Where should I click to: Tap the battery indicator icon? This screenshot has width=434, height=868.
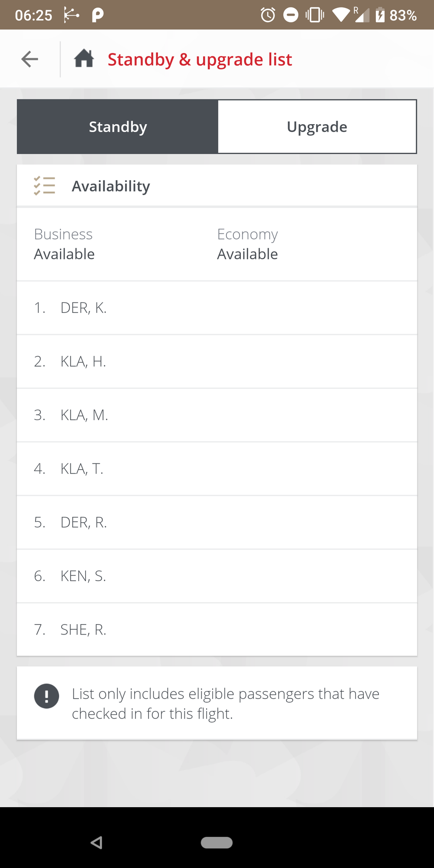[380, 15]
